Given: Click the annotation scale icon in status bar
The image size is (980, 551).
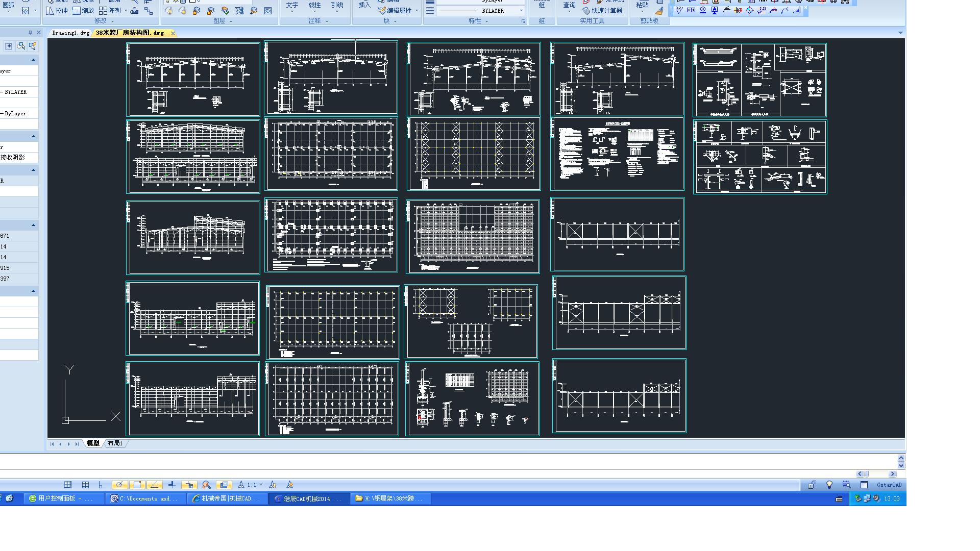Looking at the screenshot, I should (x=241, y=485).
